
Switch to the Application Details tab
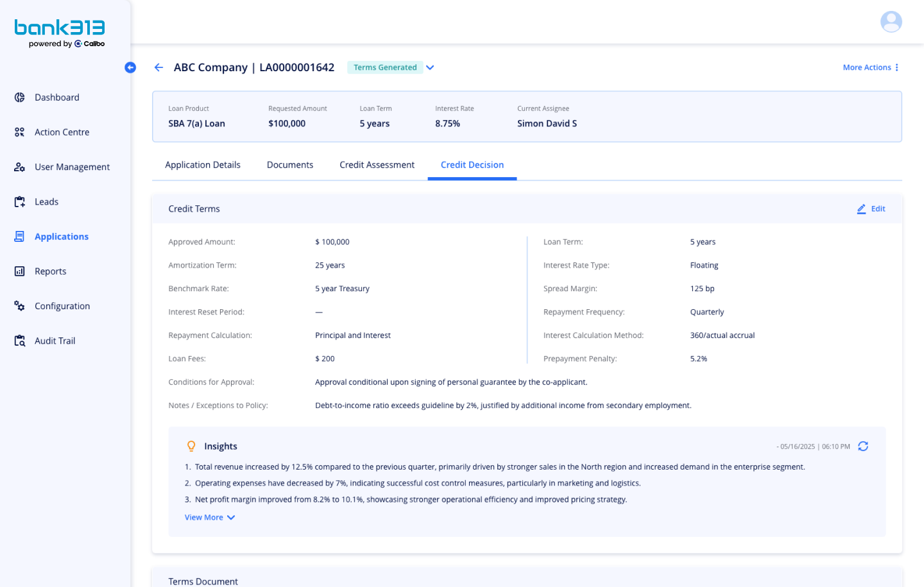pyautogui.click(x=203, y=165)
